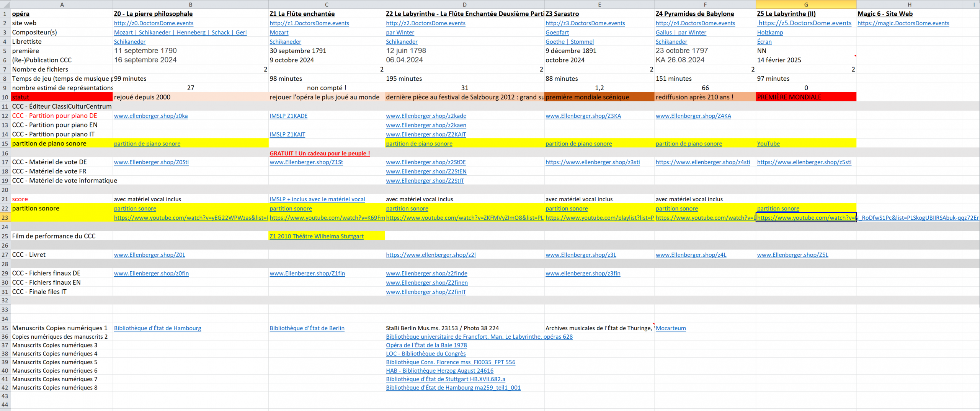Screen dimensions: 980x411
Task: Open the YouTube link in row 15
Action: click(768, 144)
